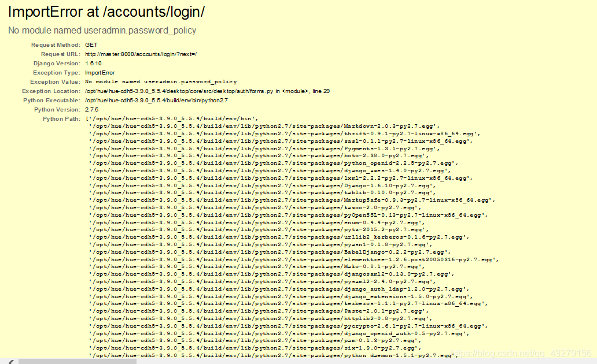Click the elementtree-1.2.6 egg path line
Viewport: 597px width, 364px height.
[x=294, y=259]
